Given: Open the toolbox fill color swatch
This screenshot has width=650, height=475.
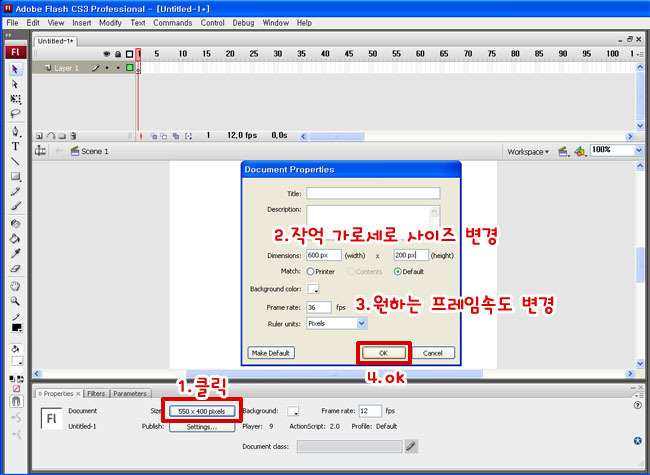Looking at the screenshot, I should click(17, 361).
